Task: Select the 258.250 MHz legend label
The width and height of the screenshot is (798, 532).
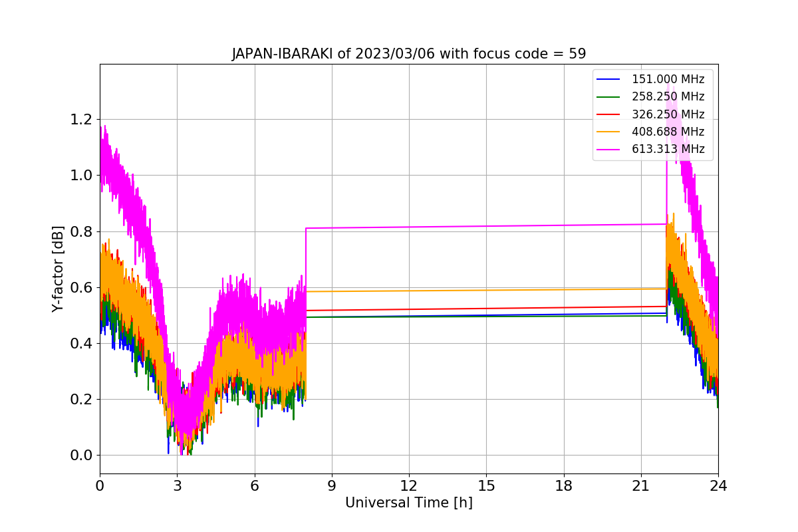Action: coord(668,96)
